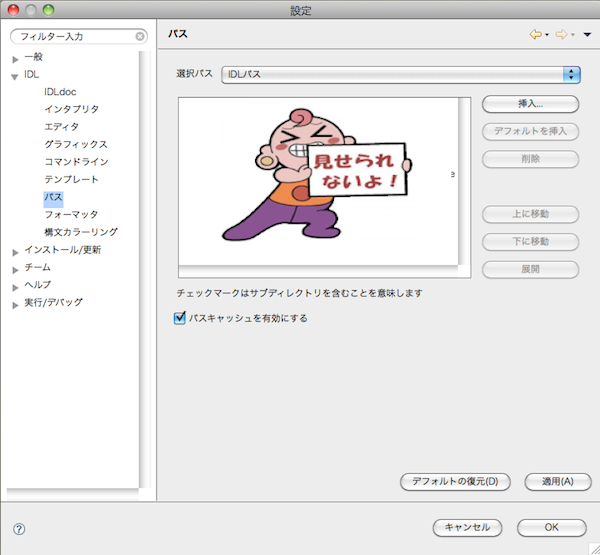Click the forward arrow navigation icon
The height and width of the screenshot is (555, 600).
[x=561, y=34]
